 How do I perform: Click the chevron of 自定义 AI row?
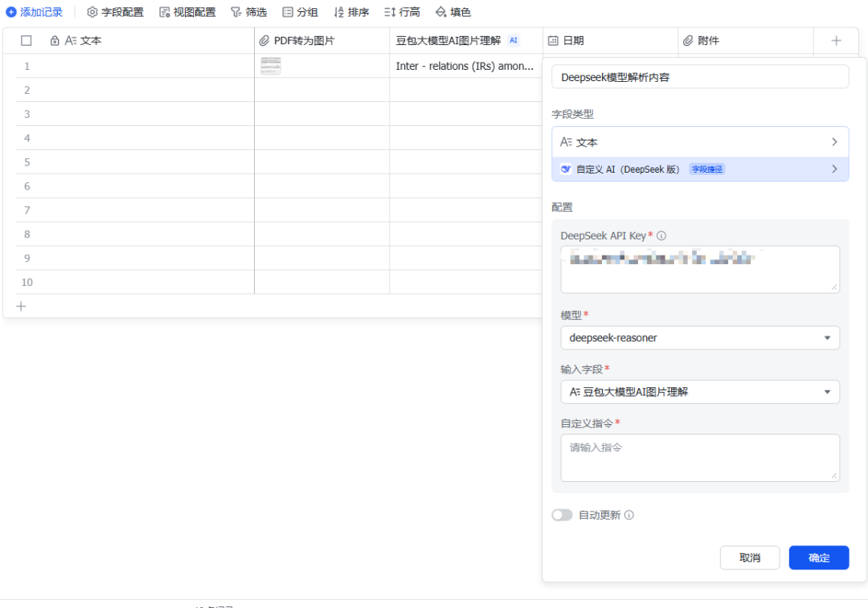(x=834, y=169)
